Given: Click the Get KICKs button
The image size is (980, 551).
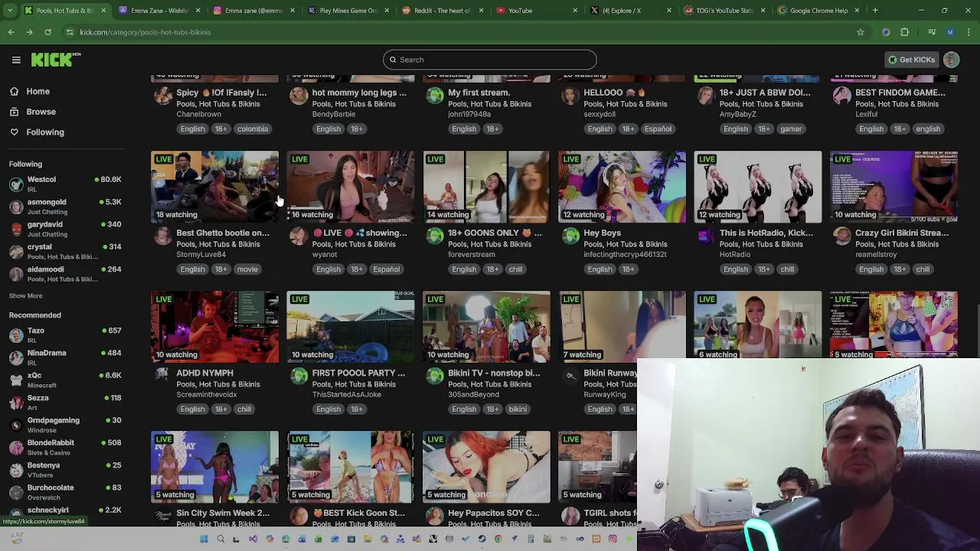Looking at the screenshot, I should [x=911, y=60].
